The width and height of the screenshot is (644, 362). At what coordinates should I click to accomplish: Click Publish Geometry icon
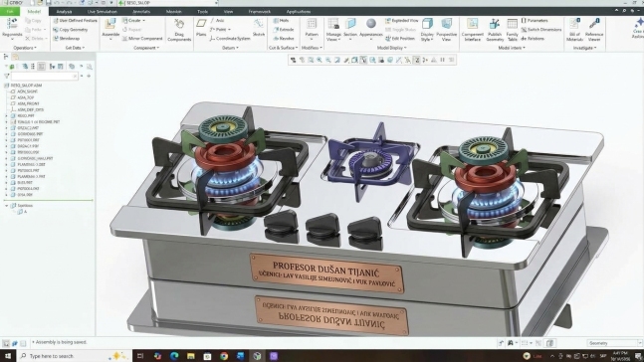(495, 24)
